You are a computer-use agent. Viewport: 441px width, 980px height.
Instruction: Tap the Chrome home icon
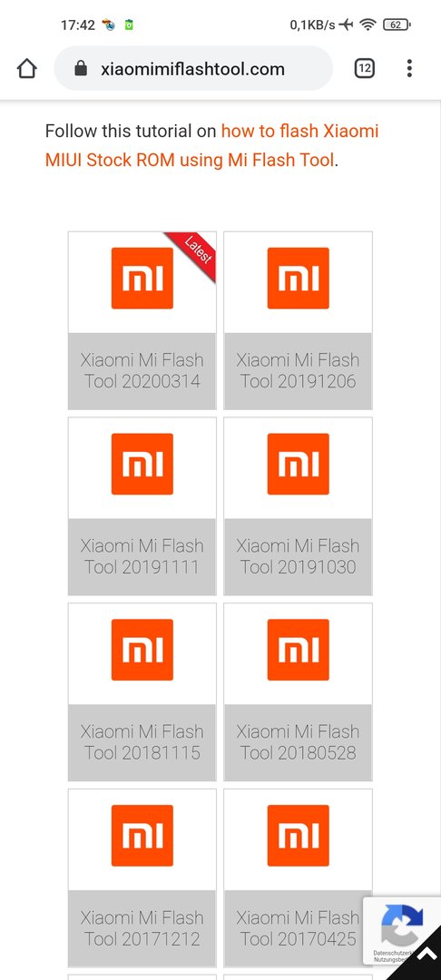(26, 68)
